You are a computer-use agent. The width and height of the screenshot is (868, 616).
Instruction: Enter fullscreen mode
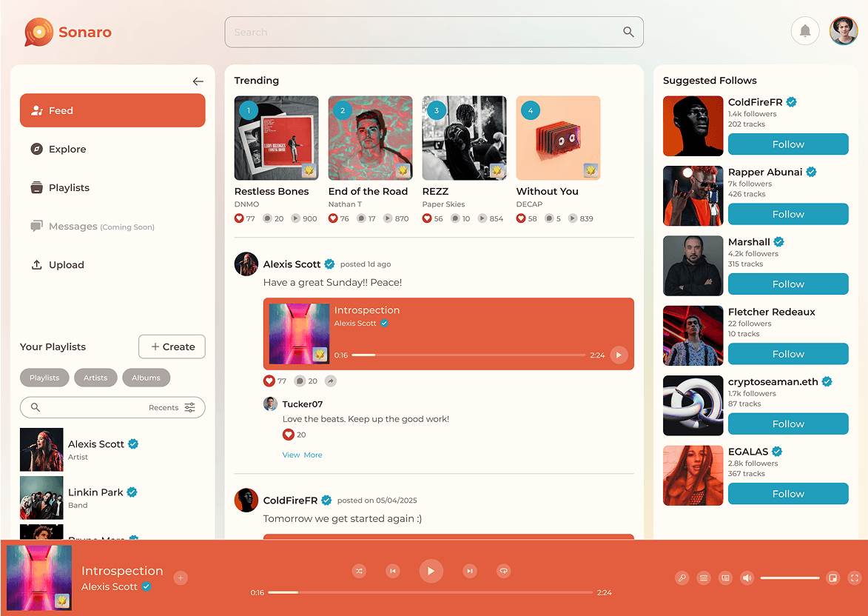pyautogui.click(x=854, y=577)
